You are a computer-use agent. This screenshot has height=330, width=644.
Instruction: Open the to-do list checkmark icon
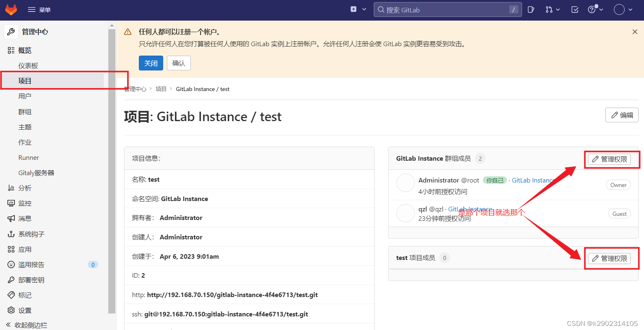pos(575,9)
